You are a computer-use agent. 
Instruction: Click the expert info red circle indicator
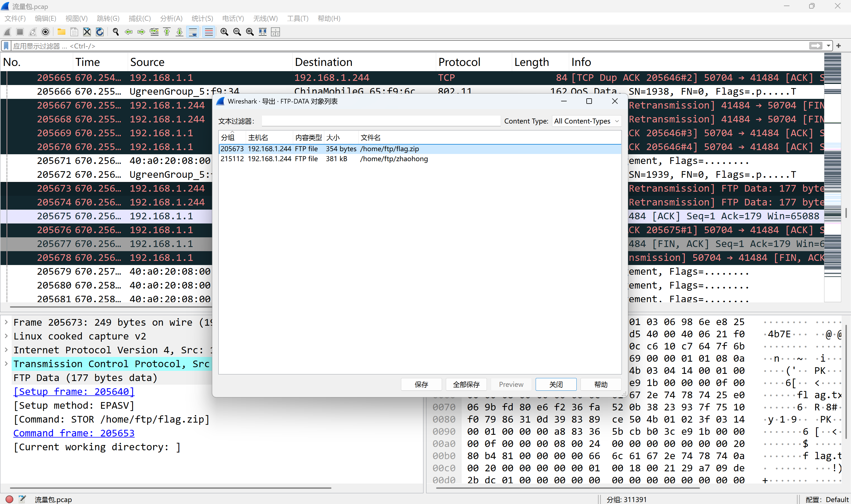pos(9,499)
